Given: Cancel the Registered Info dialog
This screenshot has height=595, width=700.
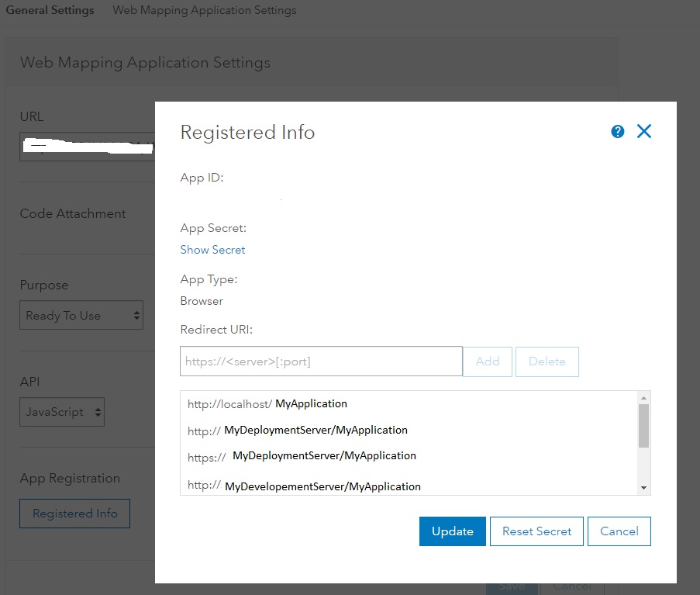Looking at the screenshot, I should [x=619, y=531].
